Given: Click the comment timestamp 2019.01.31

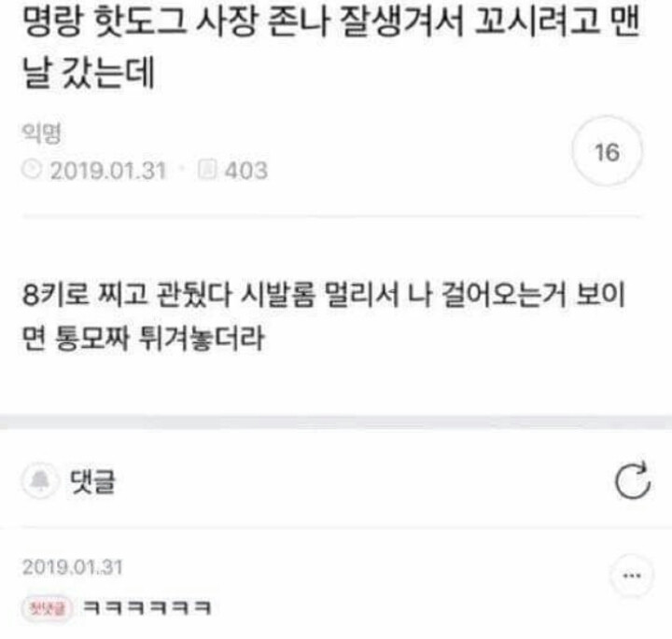Looking at the screenshot, I should (73, 567).
